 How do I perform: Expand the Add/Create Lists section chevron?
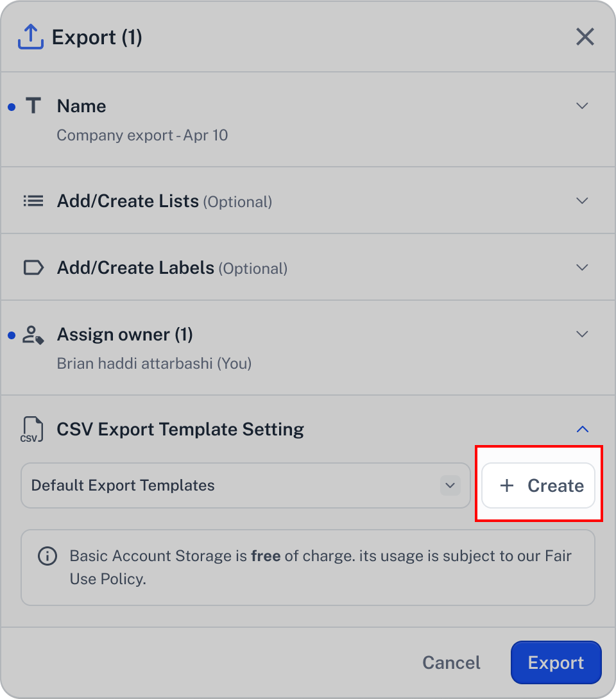point(582,201)
